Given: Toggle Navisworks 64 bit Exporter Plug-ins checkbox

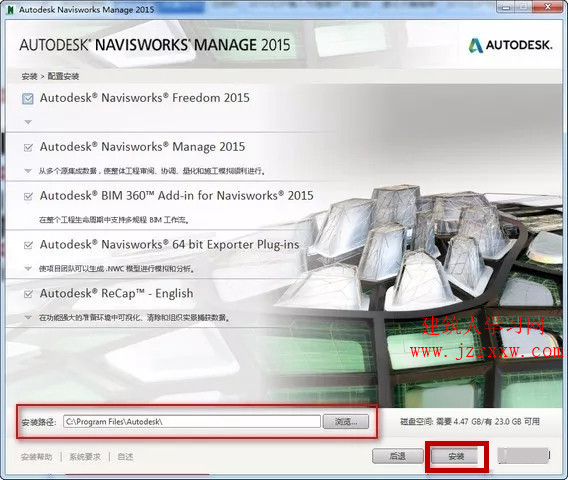Looking at the screenshot, I should click(28, 245).
